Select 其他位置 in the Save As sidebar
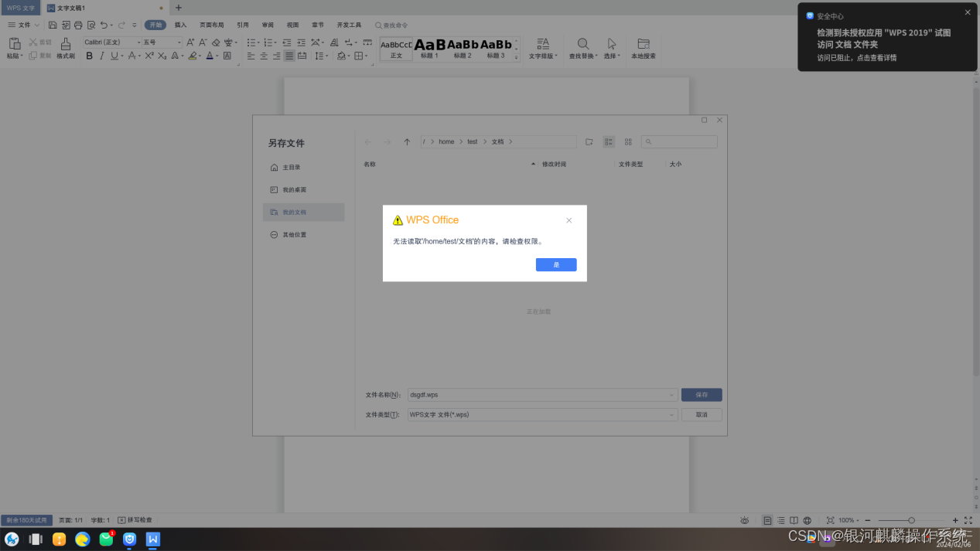The width and height of the screenshot is (980, 551). [303, 235]
